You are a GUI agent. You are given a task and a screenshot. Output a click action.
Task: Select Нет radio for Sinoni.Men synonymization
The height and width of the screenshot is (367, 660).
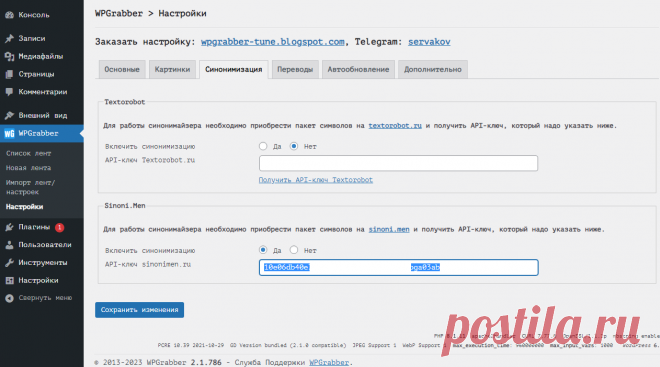(294, 250)
